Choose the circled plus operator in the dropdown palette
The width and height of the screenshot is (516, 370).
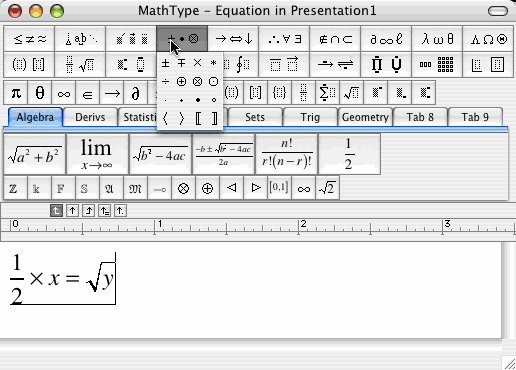pos(181,82)
